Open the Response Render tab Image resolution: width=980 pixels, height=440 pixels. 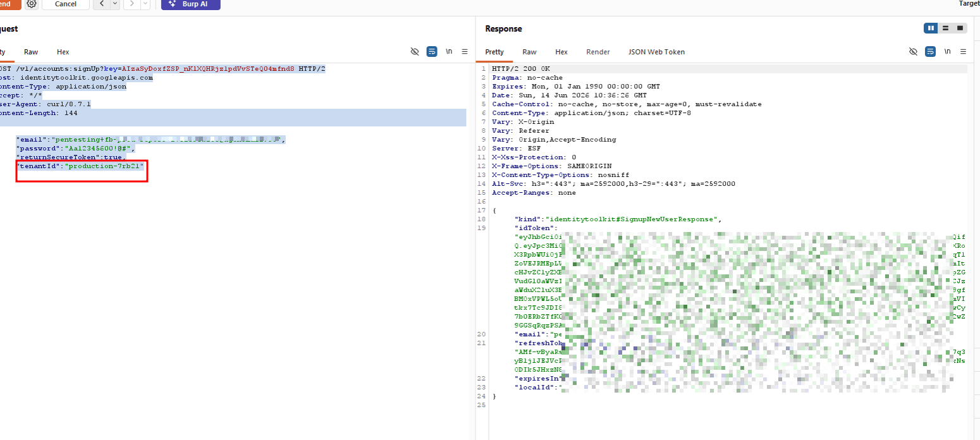click(x=598, y=52)
